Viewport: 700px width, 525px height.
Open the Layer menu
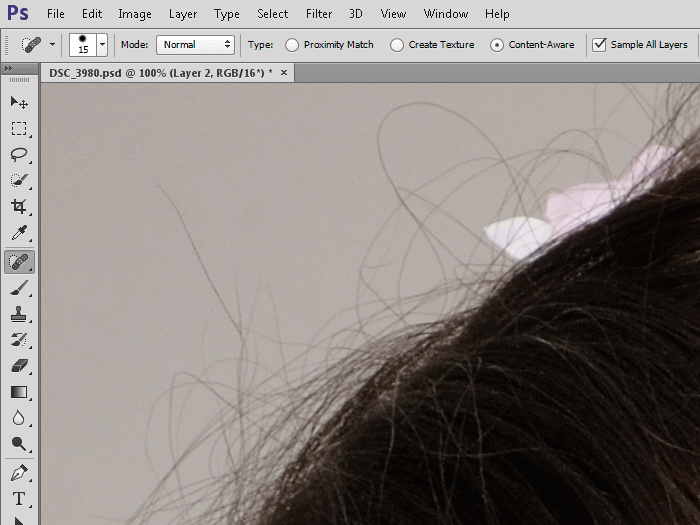(183, 14)
